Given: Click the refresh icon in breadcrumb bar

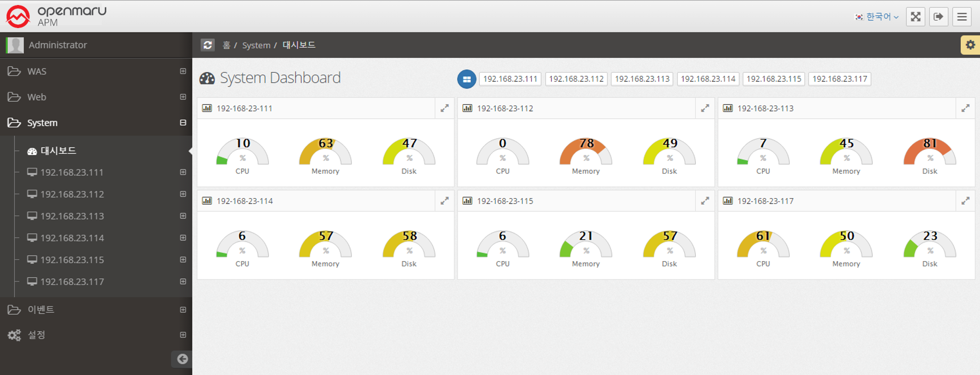Looking at the screenshot, I should (x=208, y=45).
